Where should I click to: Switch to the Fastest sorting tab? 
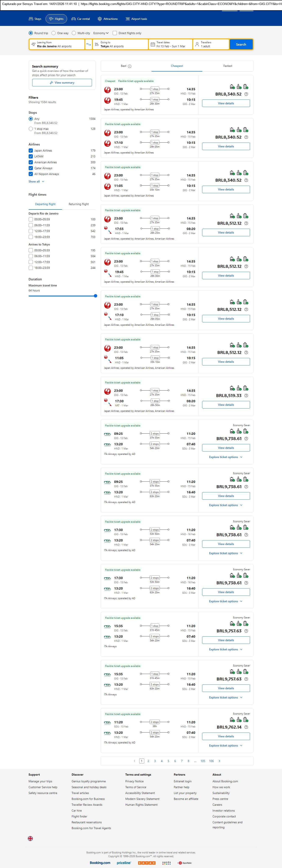(x=228, y=66)
